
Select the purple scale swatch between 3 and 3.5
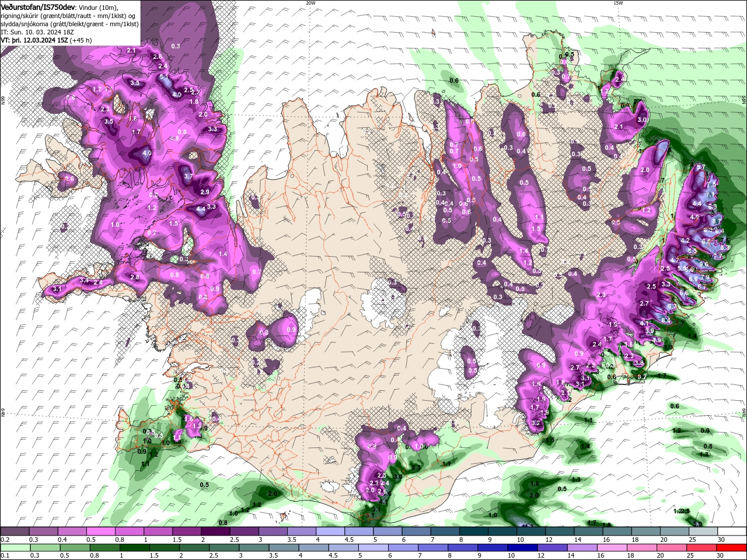pyautogui.click(x=273, y=531)
